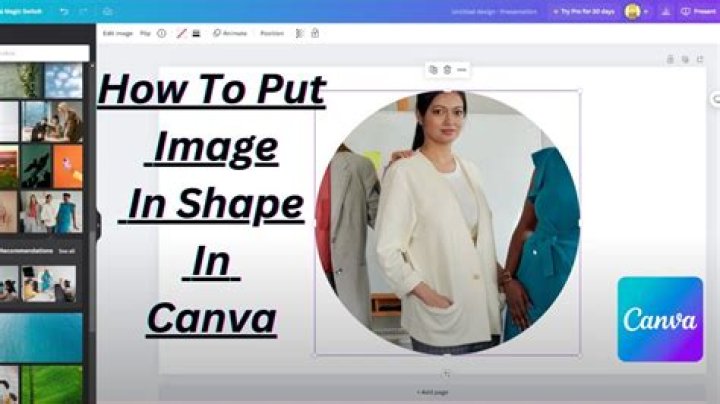
Task: Click the Animate button
Action: point(230,34)
